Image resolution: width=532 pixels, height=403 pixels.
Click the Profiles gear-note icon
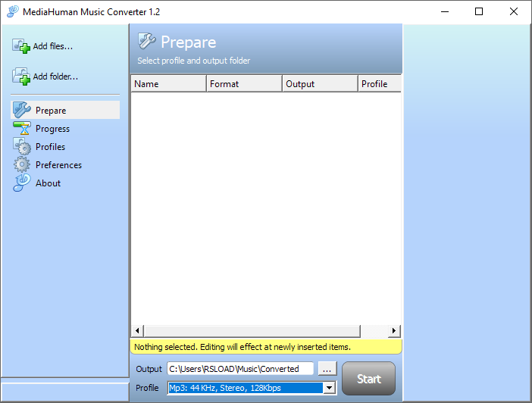(x=22, y=146)
